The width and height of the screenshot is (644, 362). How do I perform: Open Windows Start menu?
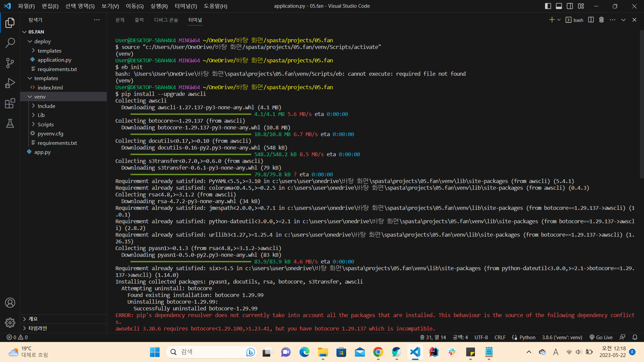pos(155,352)
